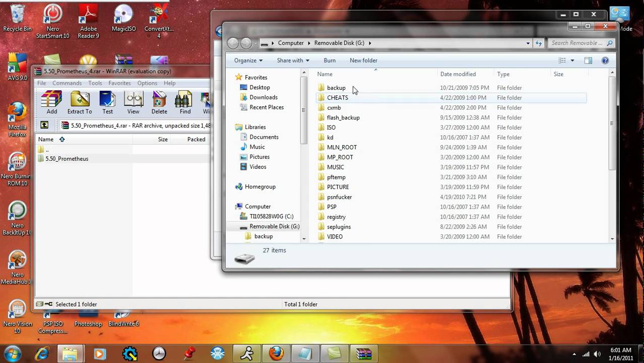Screen dimensions: 644x363
Task: Open WinRAR Options menu
Action: coord(147,83)
